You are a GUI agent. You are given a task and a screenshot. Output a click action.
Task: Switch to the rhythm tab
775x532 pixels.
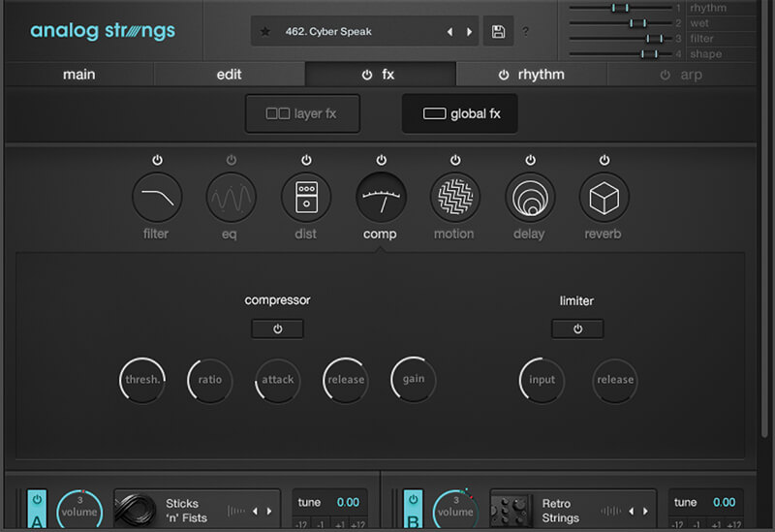click(x=531, y=75)
